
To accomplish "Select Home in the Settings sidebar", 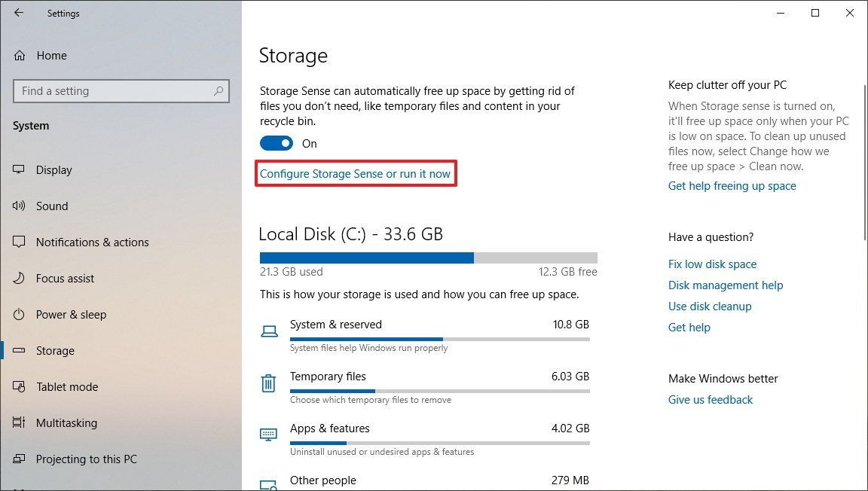I will pyautogui.click(x=51, y=55).
